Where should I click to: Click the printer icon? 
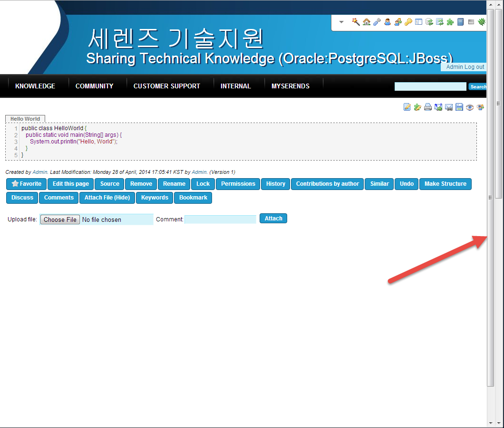428,107
